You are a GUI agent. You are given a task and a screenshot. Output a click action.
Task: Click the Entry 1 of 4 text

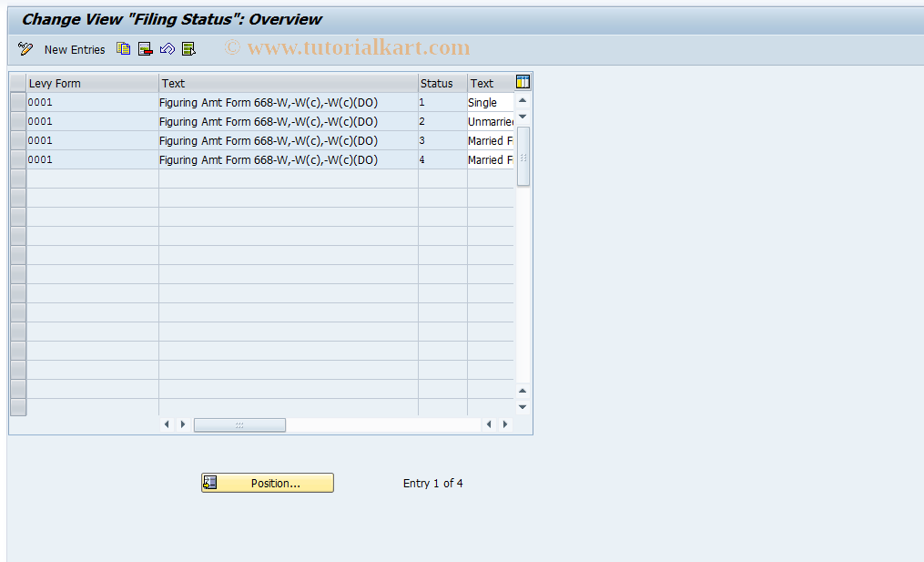[x=433, y=483]
